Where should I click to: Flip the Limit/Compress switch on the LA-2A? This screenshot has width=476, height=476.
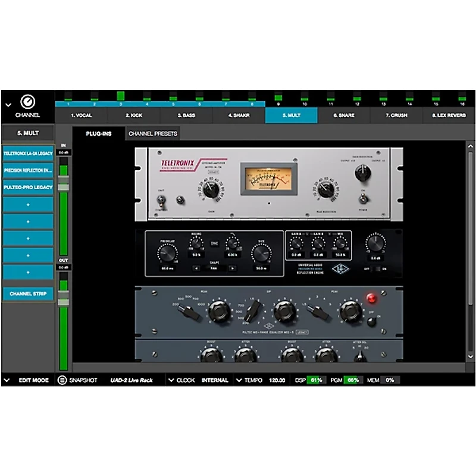[x=160, y=198]
